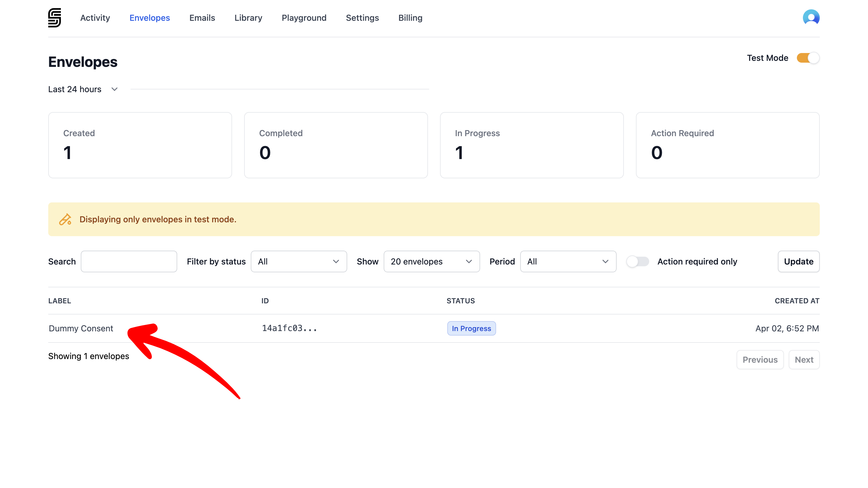Viewport: 868px width, 488px height.
Task: Click the Last 24 hours chevron
Action: pos(115,89)
